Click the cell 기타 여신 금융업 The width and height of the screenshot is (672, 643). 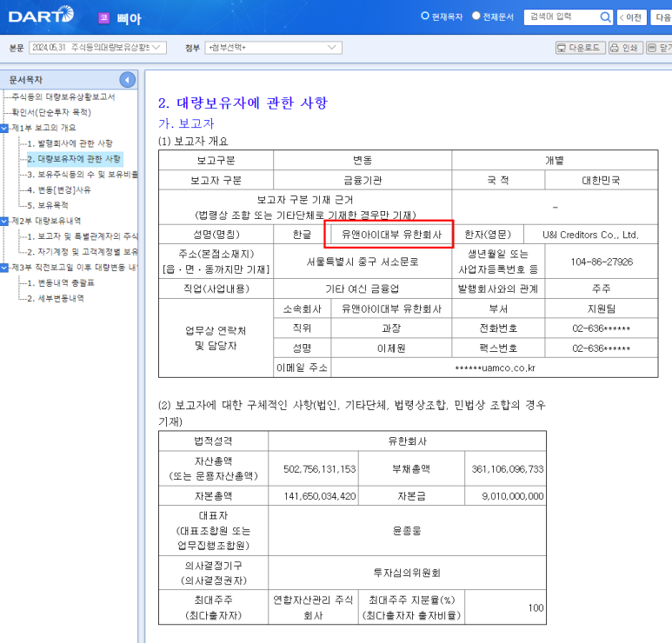[x=363, y=289]
